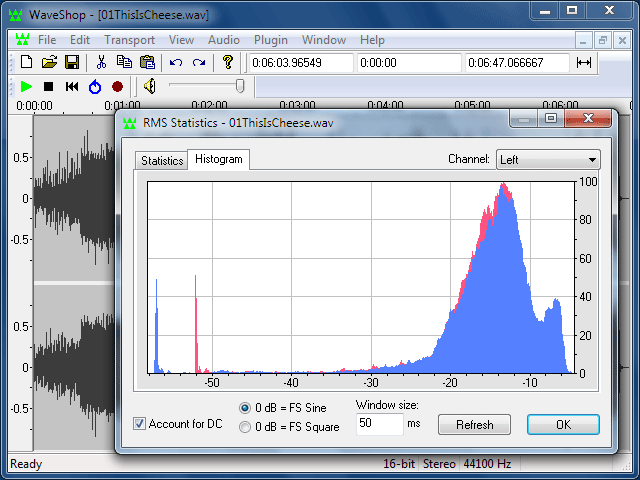Viewport: 640px width, 480px height.
Task: Open the View menu
Action: (181, 40)
